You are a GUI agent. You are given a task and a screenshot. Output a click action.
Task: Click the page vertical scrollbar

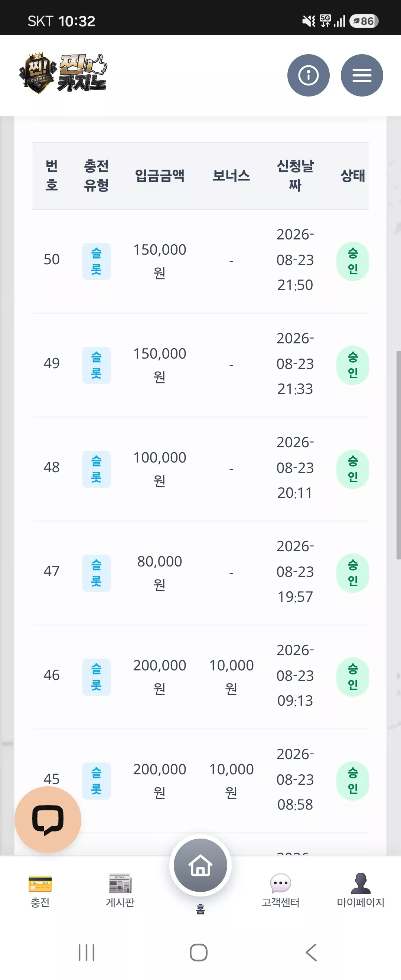tap(398, 455)
